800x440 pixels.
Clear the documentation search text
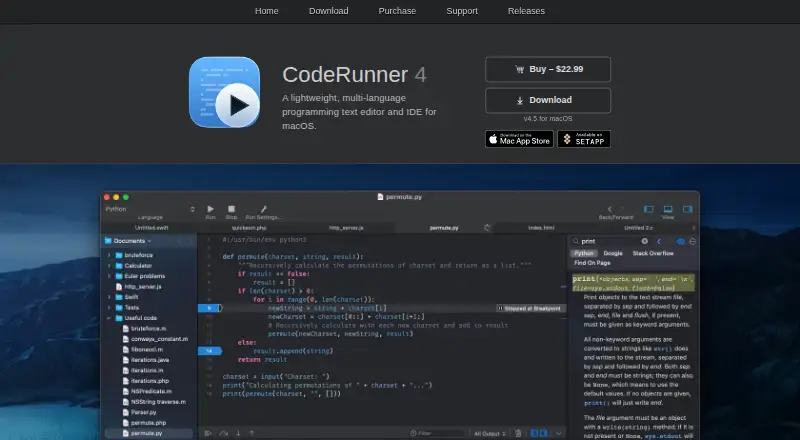coord(644,241)
